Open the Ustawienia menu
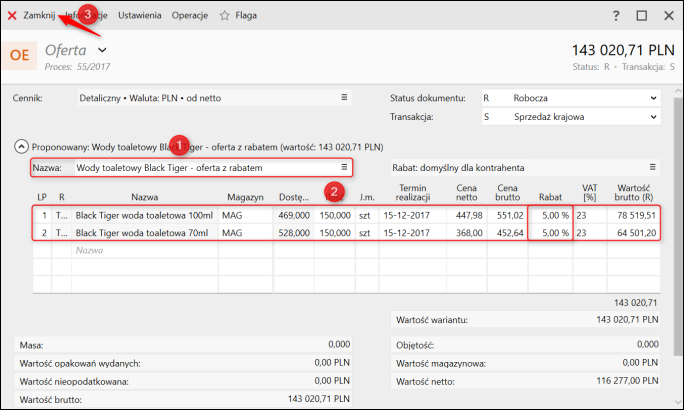This screenshot has height=410, width=684. pyautogui.click(x=139, y=16)
